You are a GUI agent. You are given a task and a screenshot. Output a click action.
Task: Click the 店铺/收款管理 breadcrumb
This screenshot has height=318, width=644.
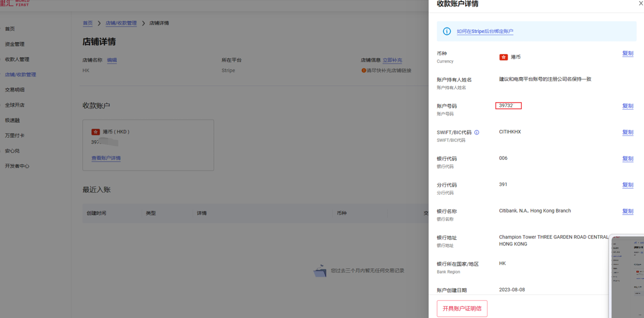tap(121, 23)
